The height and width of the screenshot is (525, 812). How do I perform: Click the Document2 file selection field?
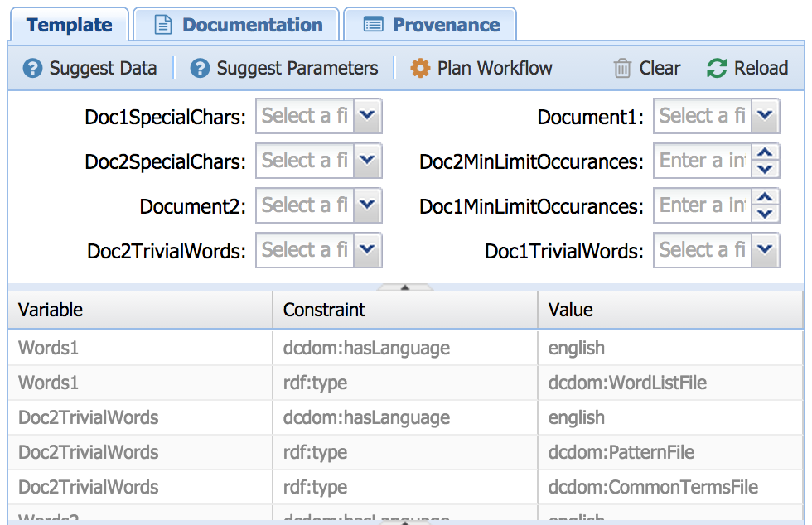point(305,206)
